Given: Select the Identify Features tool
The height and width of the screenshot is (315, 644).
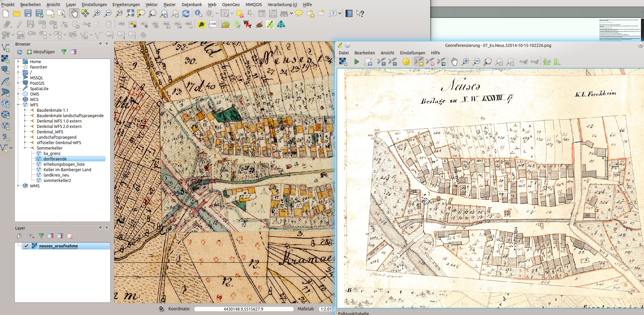Looking at the screenshot, I should click(198, 14).
